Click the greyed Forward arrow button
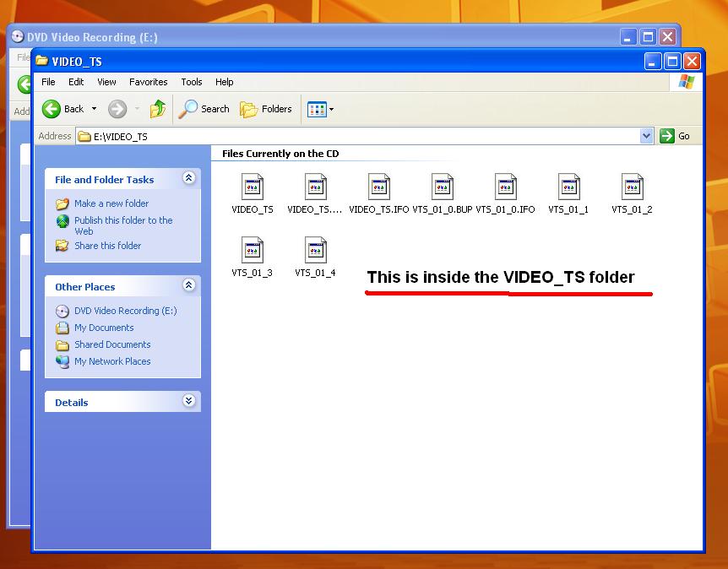The image size is (728, 569). pyautogui.click(x=117, y=110)
